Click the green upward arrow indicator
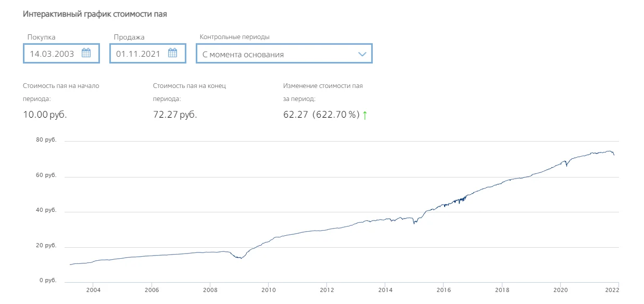Screen dimensions: 644x304 point(364,115)
